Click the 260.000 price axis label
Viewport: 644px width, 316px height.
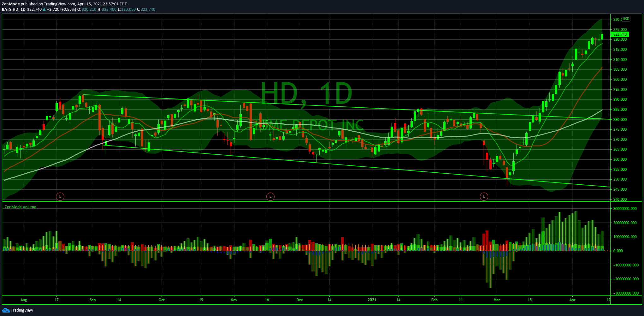tap(620, 159)
